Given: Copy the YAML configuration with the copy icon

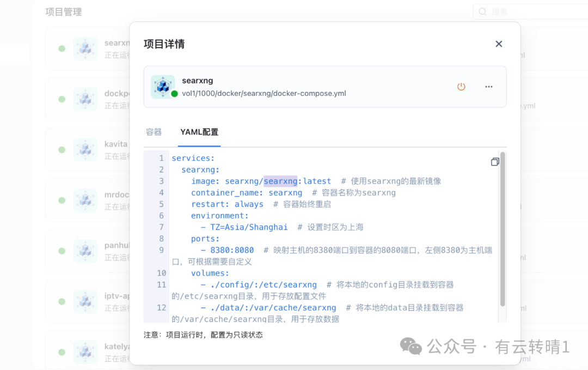Looking at the screenshot, I should pyautogui.click(x=494, y=162).
